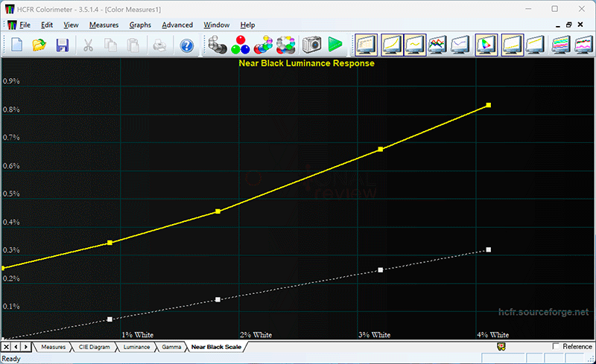Viewport: 596px width, 364px height.
Task: Toggle the Near Black graph monitor icon
Action: pos(513,45)
